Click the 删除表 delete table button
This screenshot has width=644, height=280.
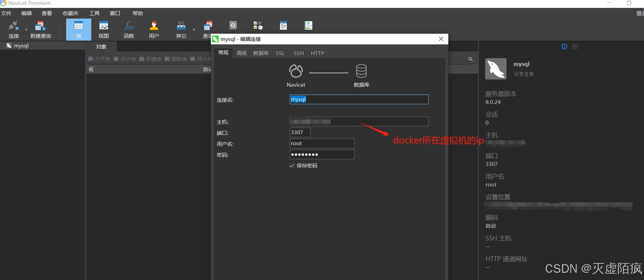tap(176, 59)
